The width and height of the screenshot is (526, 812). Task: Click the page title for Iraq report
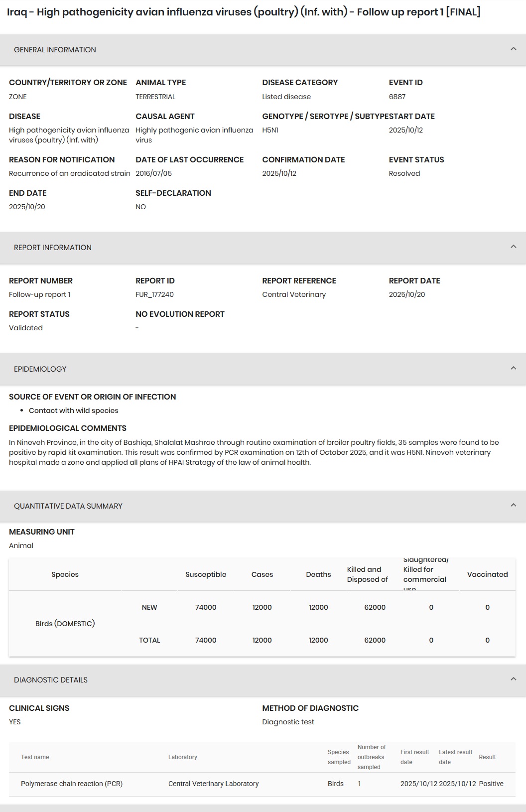coord(244,12)
